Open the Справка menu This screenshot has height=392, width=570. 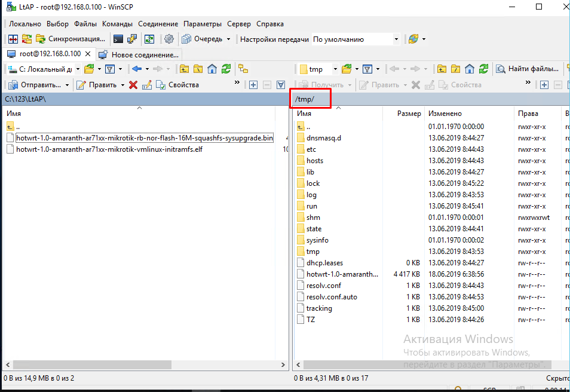coord(270,24)
